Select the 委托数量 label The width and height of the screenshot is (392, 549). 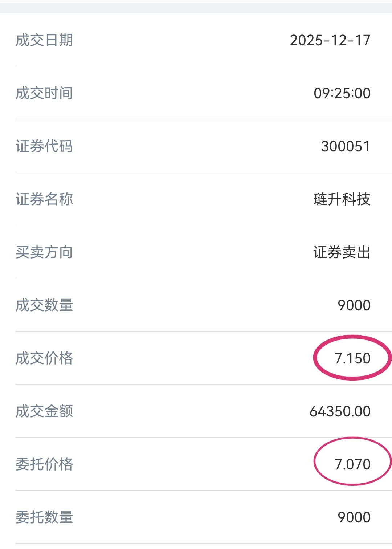[x=44, y=517]
